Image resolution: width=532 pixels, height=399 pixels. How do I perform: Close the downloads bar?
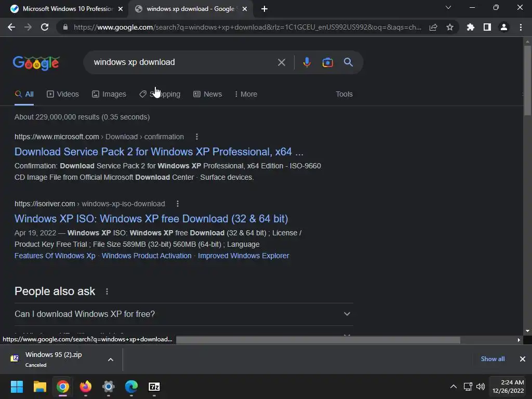coord(523,359)
